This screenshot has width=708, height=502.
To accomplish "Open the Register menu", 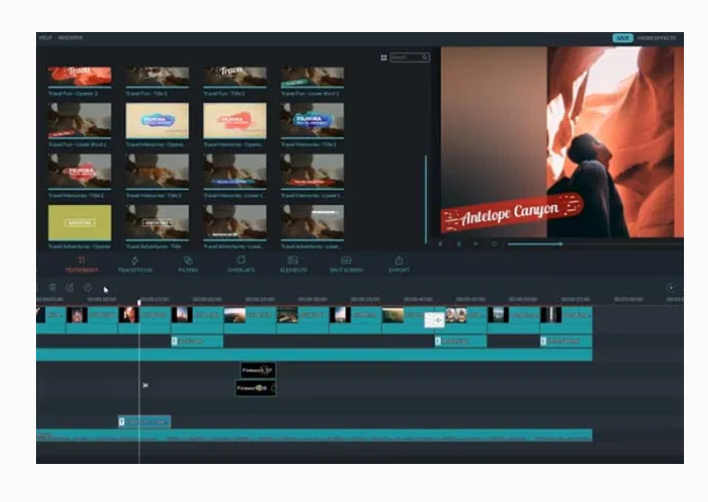I will (x=70, y=37).
